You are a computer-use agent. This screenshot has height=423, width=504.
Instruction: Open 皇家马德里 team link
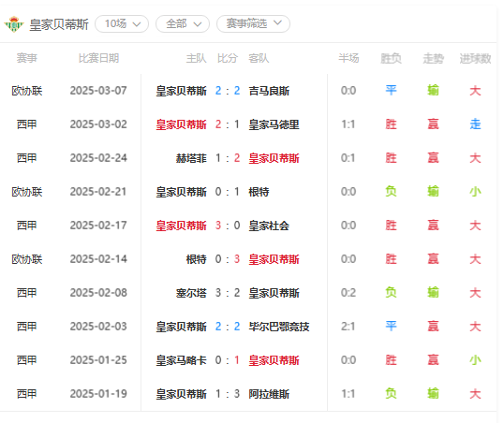point(274,124)
